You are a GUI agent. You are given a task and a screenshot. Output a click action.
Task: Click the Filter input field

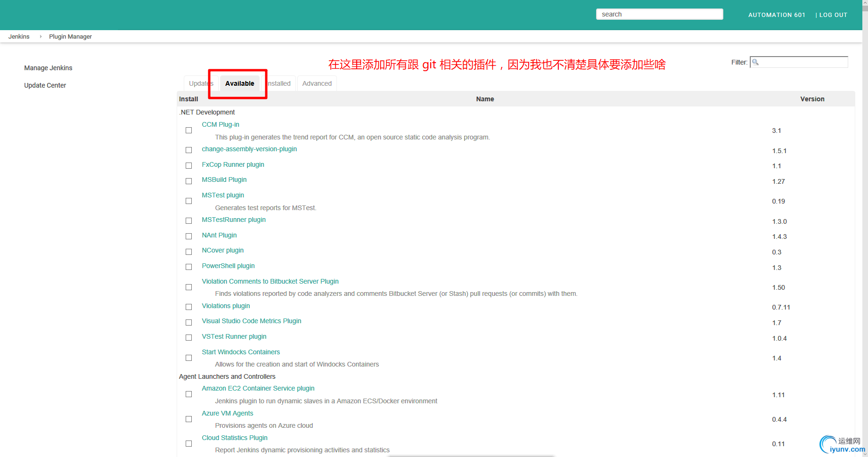tap(799, 62)
